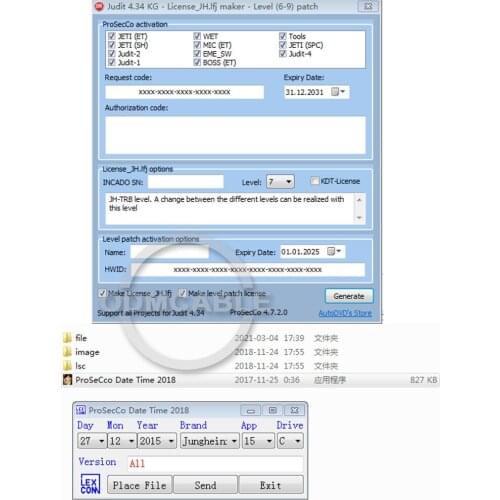Click the ProSecCo Date Time 2018 title icon
The height and width of the screenshot is (500, 500).
(x=81, y=410)
